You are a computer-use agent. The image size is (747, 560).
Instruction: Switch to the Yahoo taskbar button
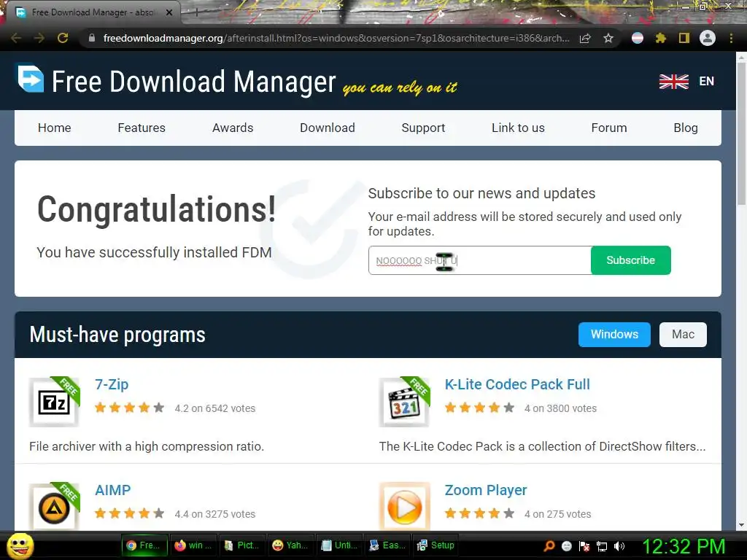point(290,545)
